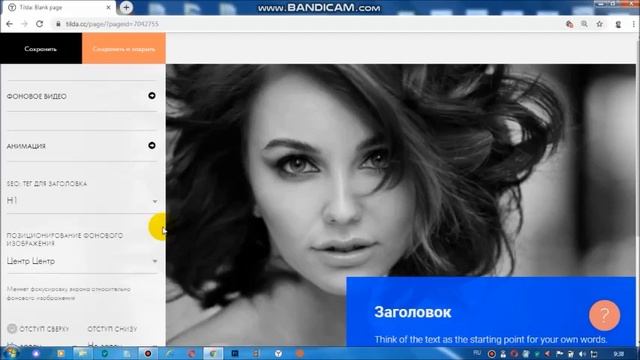The image size is (640, 360).
Task: Click the page's vertical scrollbar
Action: click(x=638, y=190)
